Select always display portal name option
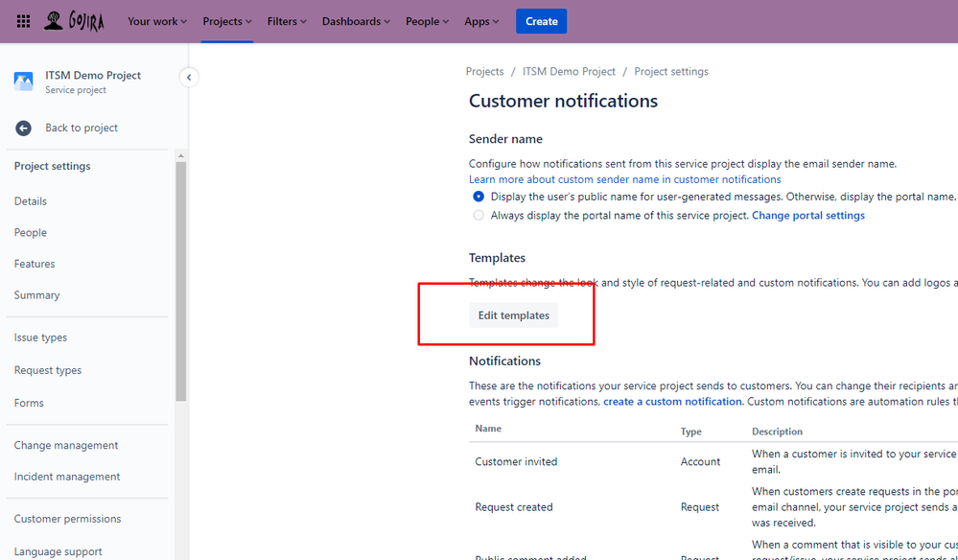Screen dimensions: 958x560 click(479, 216)
